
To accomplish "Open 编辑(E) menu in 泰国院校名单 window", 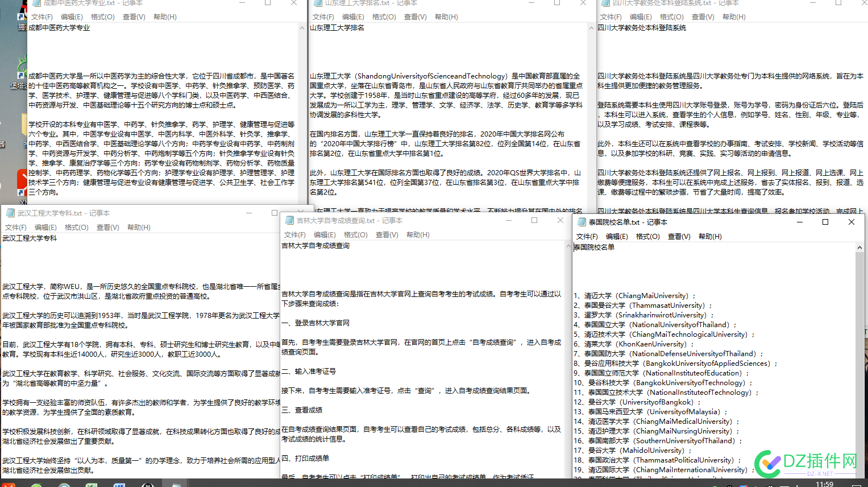I will (617, 237).
